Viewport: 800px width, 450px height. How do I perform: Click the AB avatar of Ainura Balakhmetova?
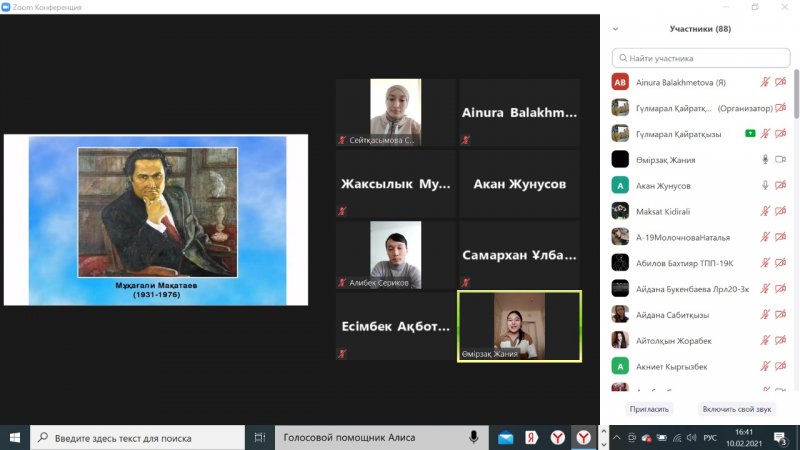point(620,82)
